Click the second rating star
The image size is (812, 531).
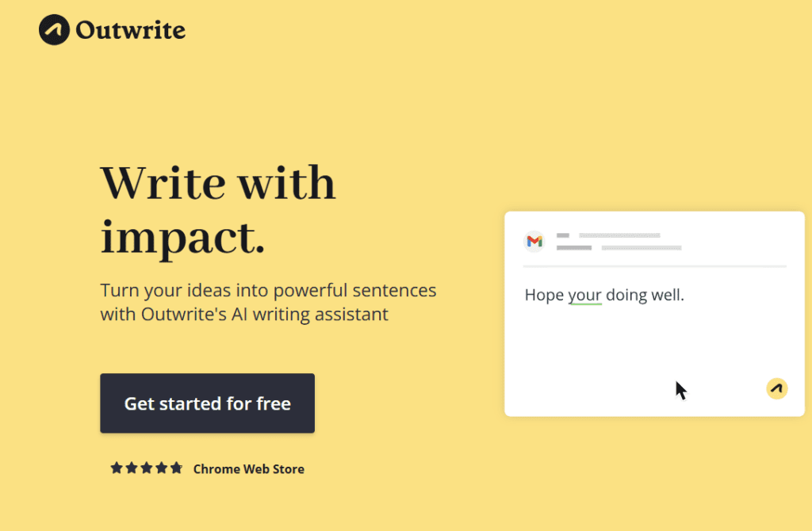(132, 468)
